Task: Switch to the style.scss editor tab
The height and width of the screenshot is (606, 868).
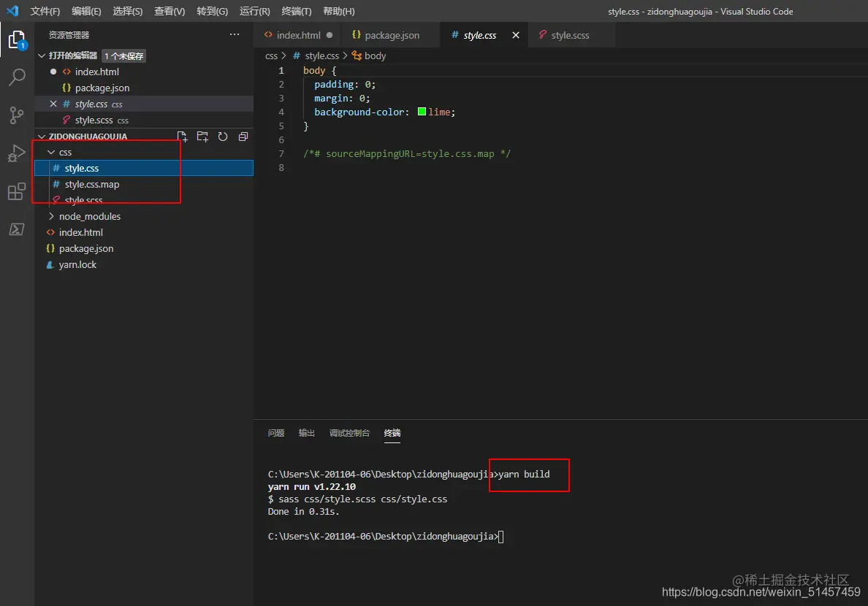Action: pos(570,35)
